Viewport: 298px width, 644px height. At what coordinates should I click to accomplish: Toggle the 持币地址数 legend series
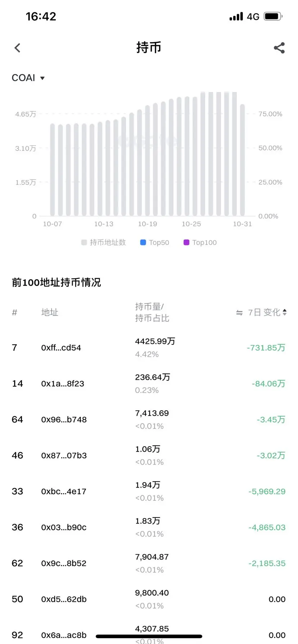coord(104,243)
